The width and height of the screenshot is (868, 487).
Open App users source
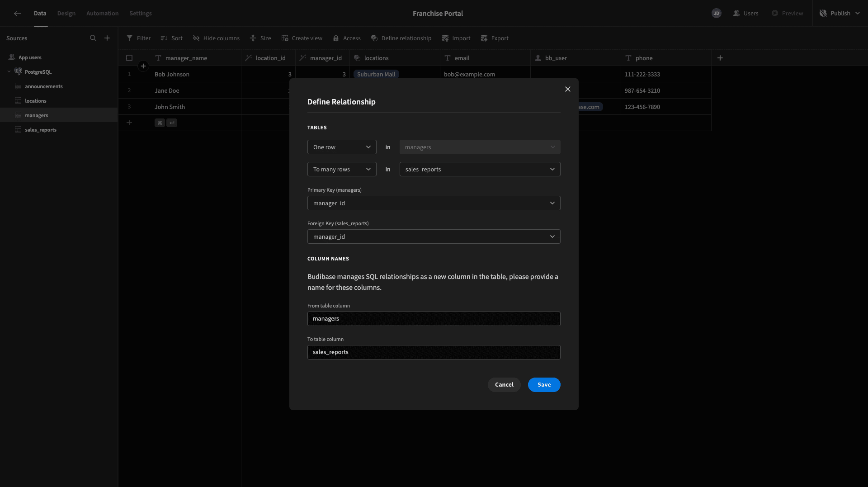click(x=59, y=57)
